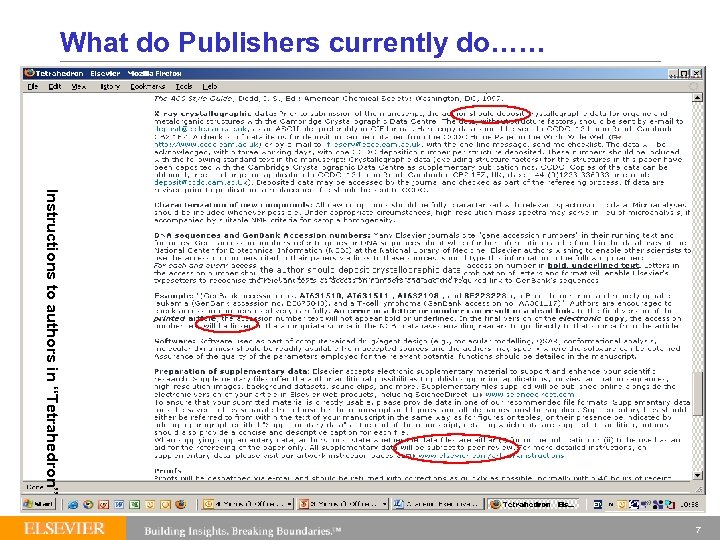720x540 pixels.
Task: Click the 'Done' status bar text
Action: 35,487
